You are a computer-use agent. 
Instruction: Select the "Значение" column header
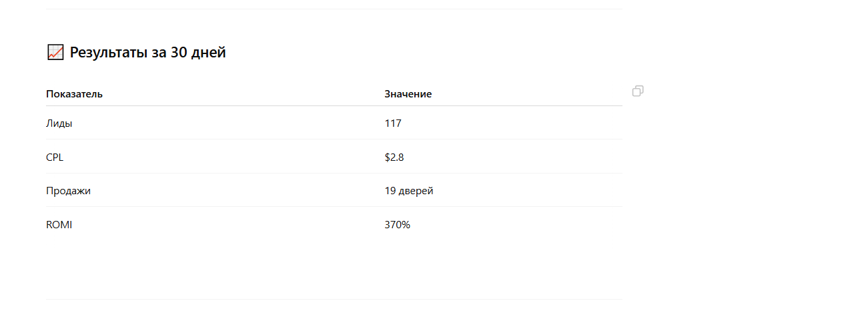click(x=408, y=94)
